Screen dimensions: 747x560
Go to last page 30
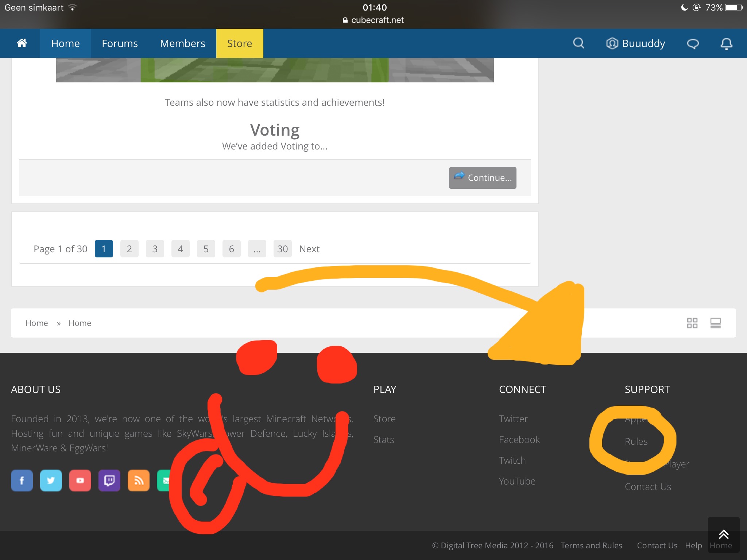(x=283, y=249)
